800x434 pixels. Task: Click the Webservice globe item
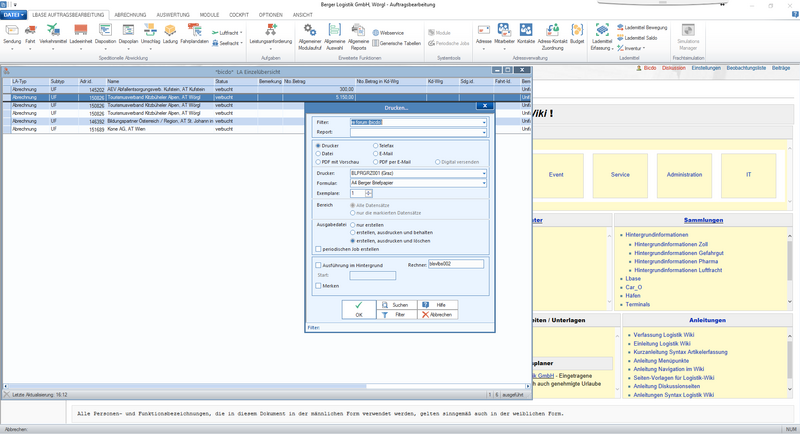point(388,33)
